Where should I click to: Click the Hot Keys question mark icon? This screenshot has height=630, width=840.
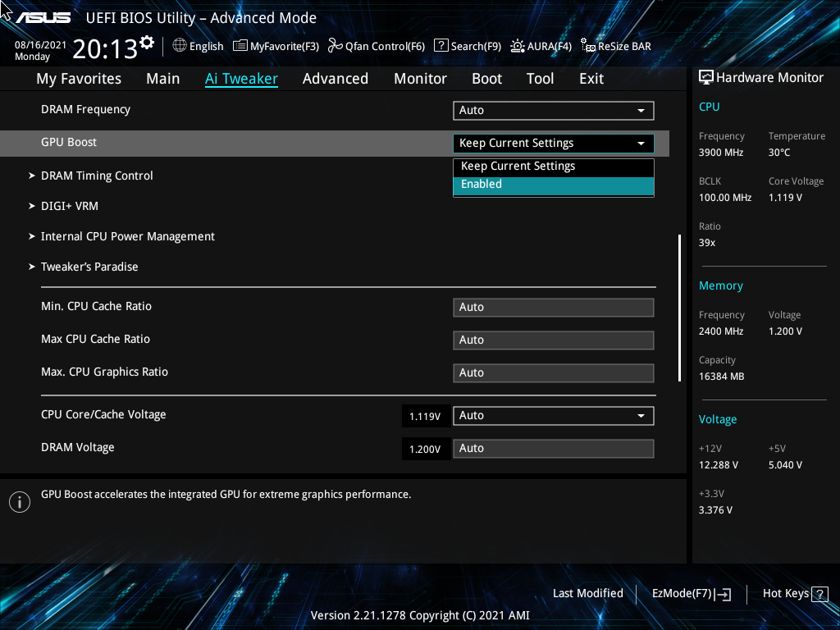(819, 594)
